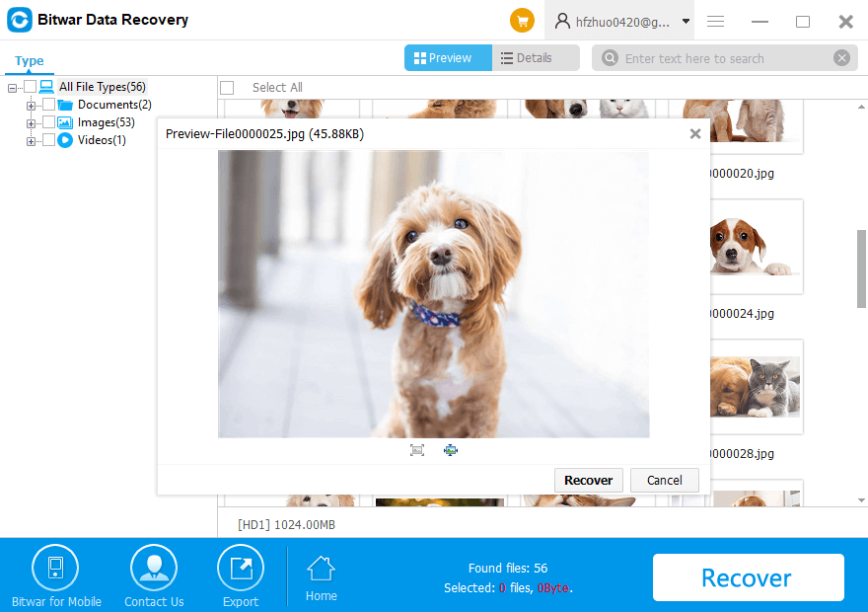Switch to Details view mode
The height and width of the screenshot is (612, 868).
pos(536,57)
